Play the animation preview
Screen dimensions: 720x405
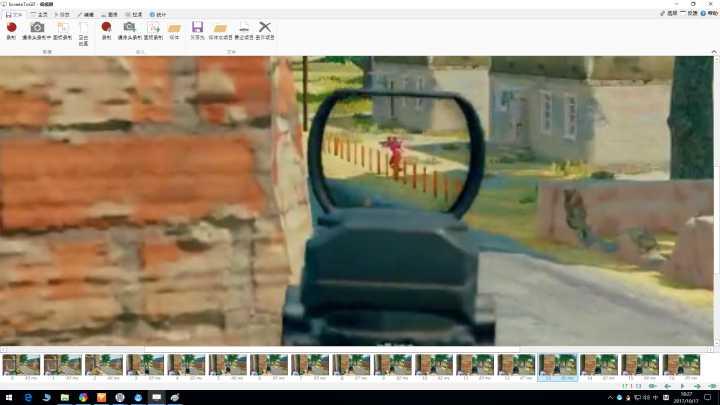(x=682, y=386)
